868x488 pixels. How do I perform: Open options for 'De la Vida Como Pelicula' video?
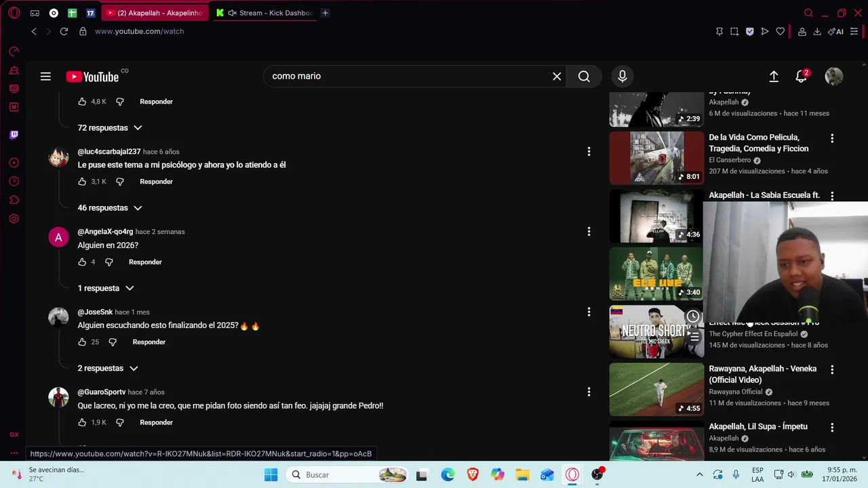coord(832,138)
